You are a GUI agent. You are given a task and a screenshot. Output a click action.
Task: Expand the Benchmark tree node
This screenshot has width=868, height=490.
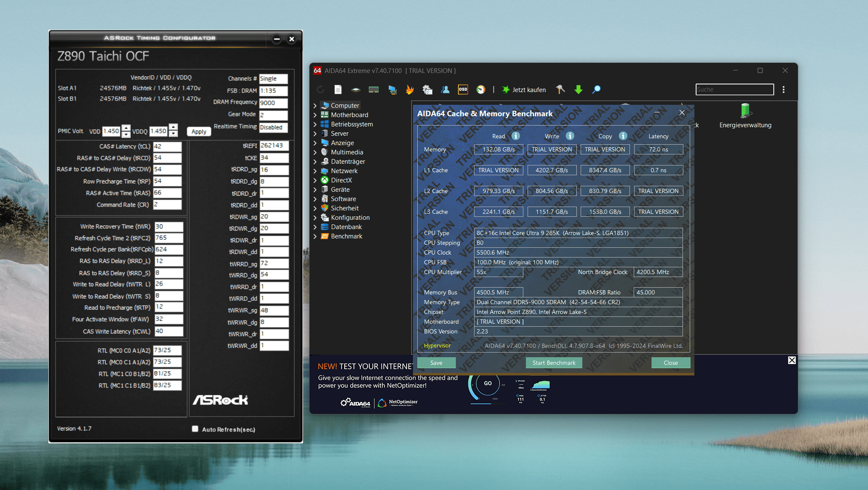pos(315,236)
